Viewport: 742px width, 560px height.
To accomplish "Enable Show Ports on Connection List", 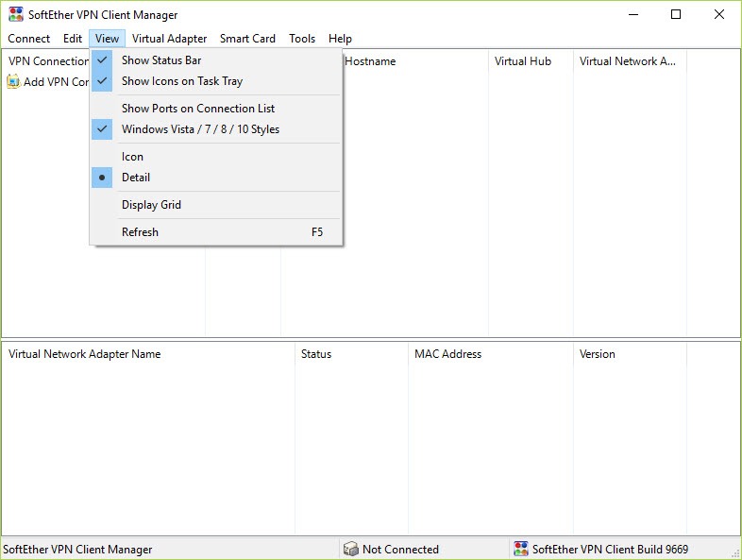I will click(x=198, y=109).
